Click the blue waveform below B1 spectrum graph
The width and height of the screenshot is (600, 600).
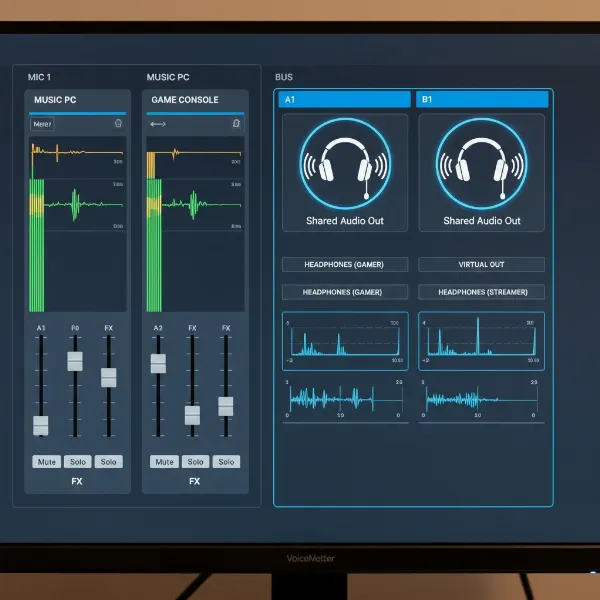coord(481,399)
